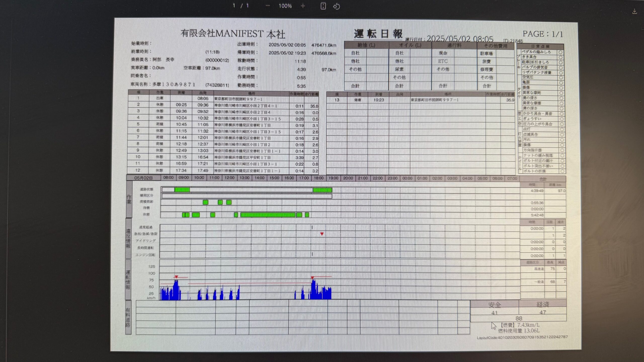Rotate the document with the rotate icon
This screenshot has width=644, height=362.
tap(337, 6)
